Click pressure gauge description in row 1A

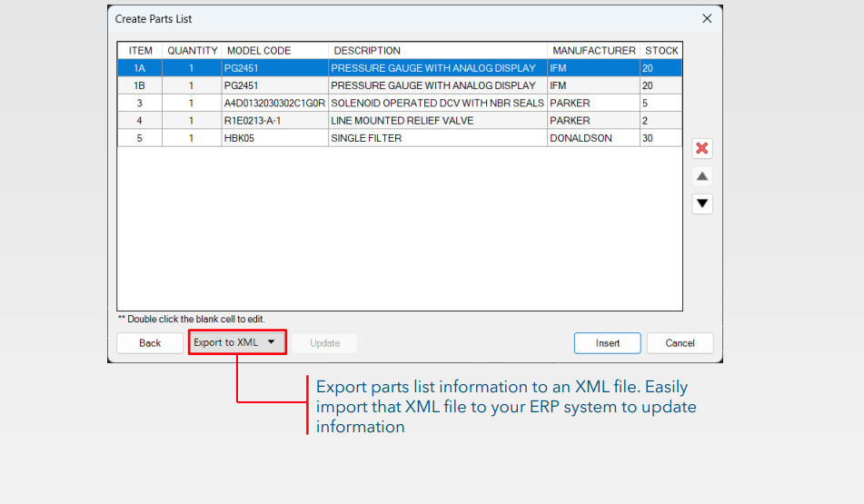click(438, 68)
